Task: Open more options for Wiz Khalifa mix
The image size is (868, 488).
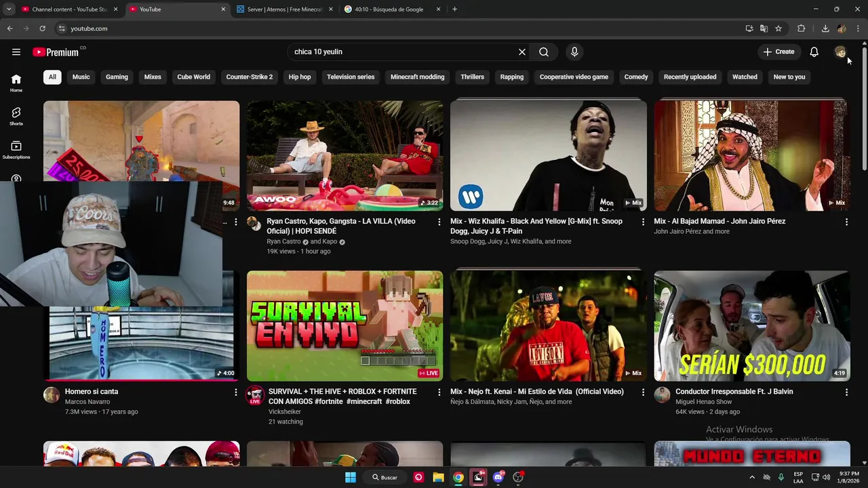Action: (x=643, y=222)
